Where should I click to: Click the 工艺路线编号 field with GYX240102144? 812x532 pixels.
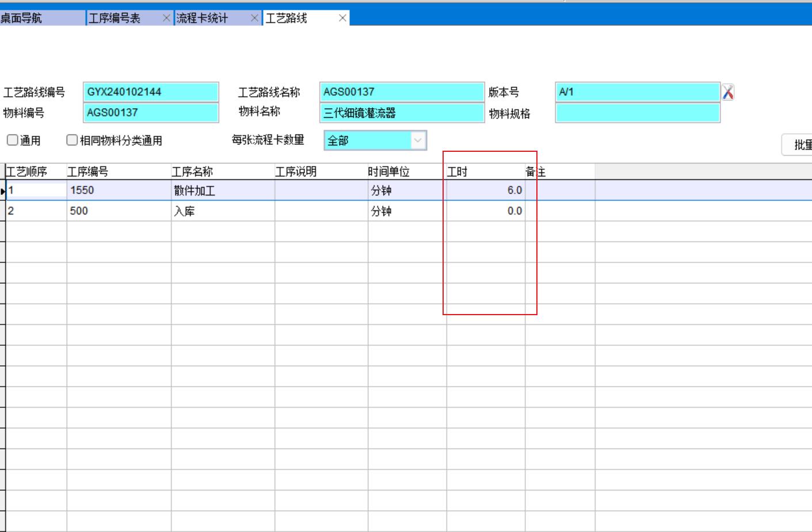point(151,92)
